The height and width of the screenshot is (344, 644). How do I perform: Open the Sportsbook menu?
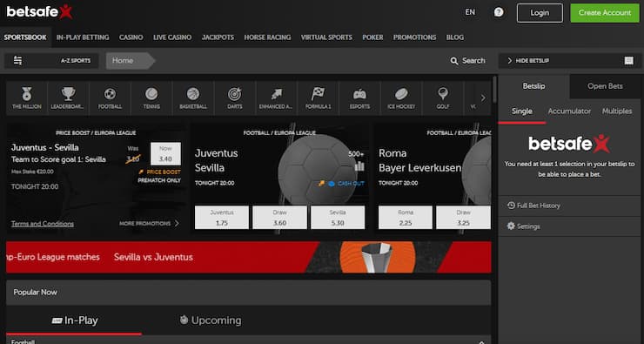[x=25, y=37]
